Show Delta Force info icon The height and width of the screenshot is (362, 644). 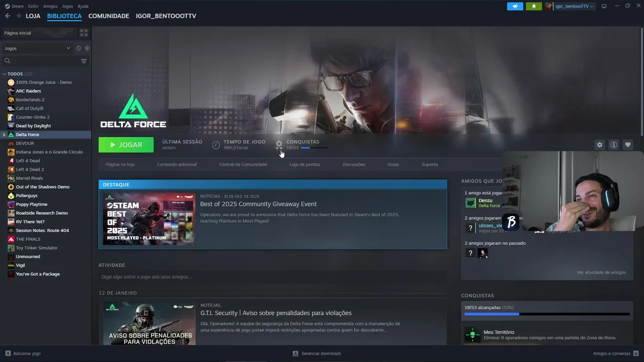coord(614,145)
